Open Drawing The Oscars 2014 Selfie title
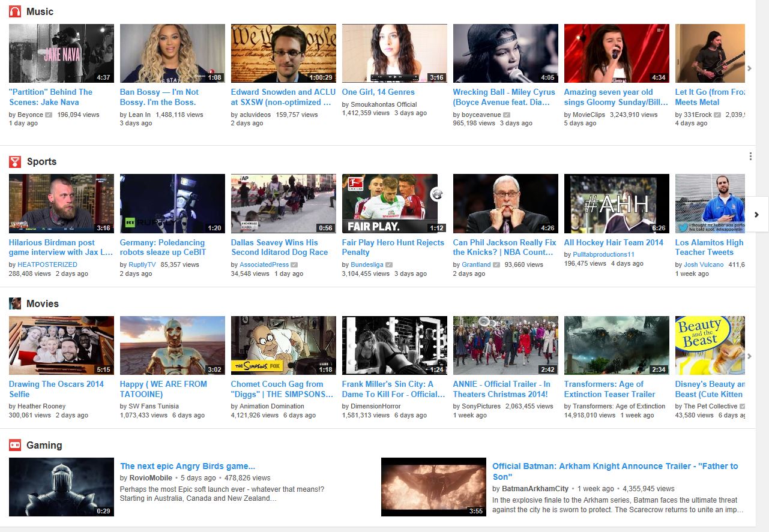 (56, 389)
